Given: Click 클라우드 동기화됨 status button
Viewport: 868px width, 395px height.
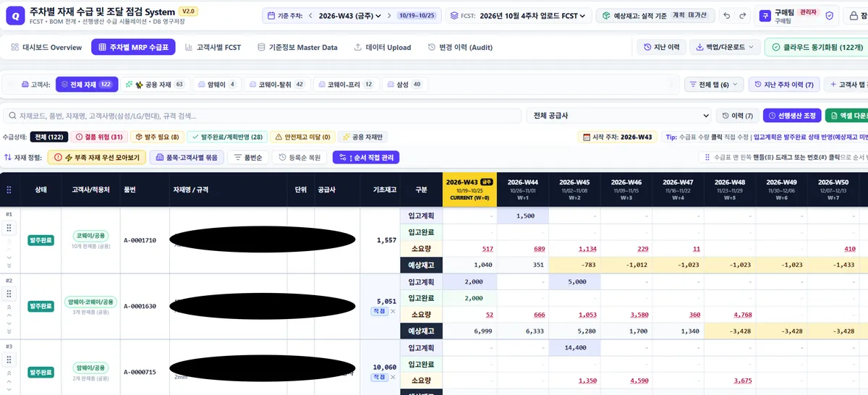Looking at the screenshot, I should click(816, 47).
